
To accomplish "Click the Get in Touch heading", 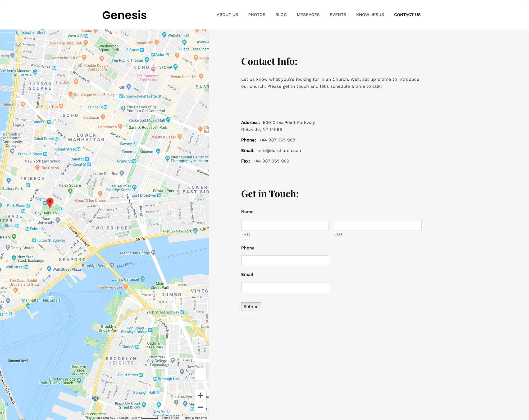I will [x=270, y=194].
